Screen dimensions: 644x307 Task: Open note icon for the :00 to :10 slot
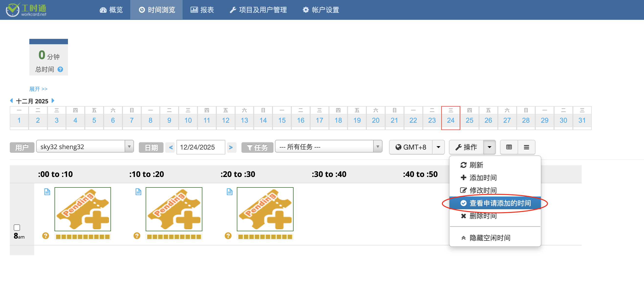click(x=47, y=192)
